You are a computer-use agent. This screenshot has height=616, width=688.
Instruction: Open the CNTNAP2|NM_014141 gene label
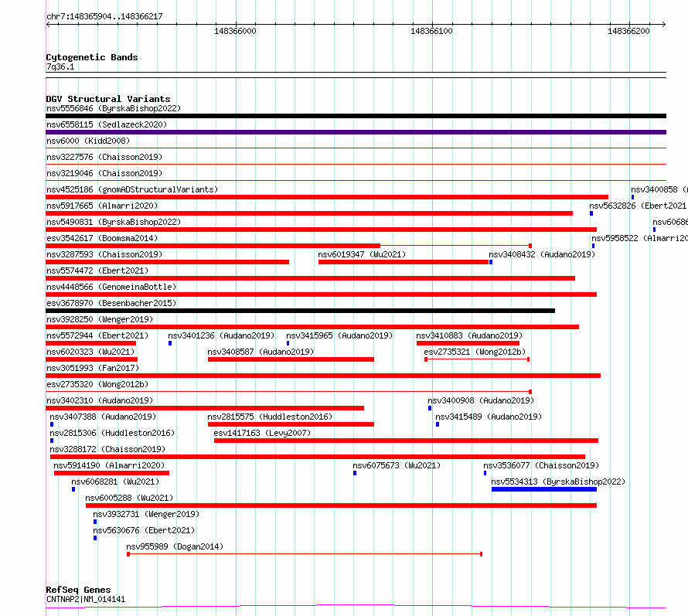point(86,599)
